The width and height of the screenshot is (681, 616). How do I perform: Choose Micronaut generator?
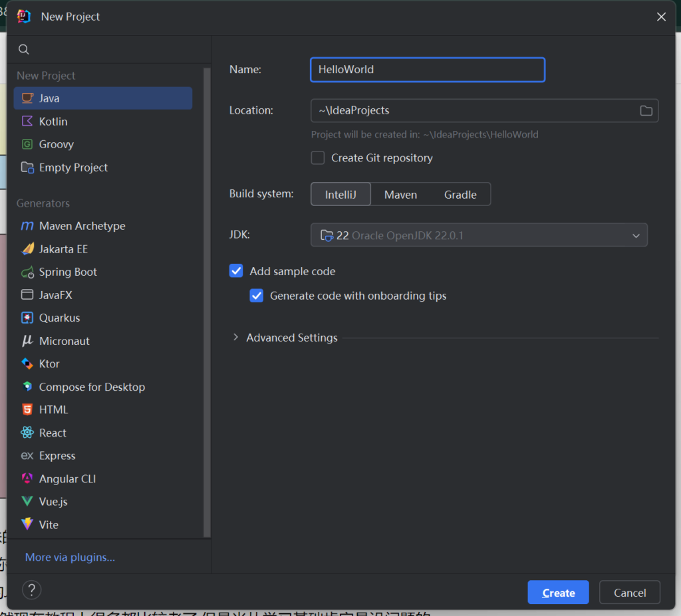point(103,341)
